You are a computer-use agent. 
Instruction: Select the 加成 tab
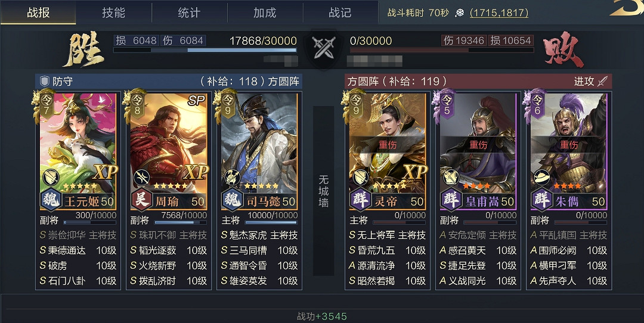(265, 13)
